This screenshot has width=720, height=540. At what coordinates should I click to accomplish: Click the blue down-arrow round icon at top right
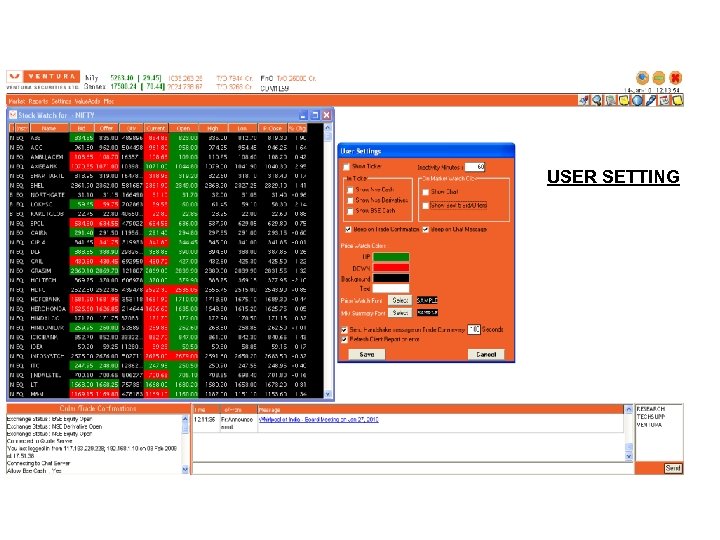coord(642,78)
